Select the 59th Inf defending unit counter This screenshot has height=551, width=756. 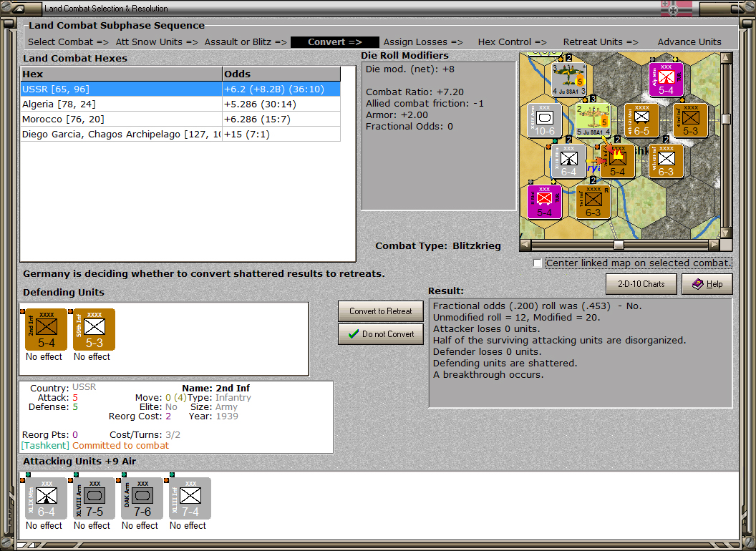pos(94,329)
